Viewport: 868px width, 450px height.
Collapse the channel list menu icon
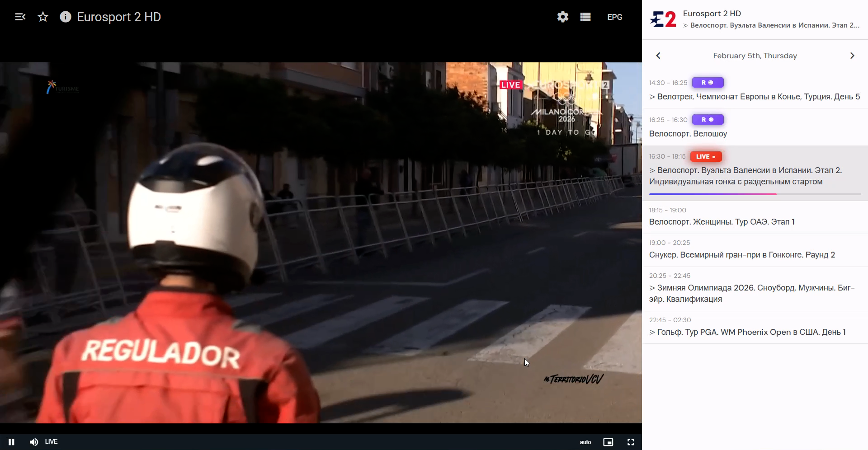point(20,17)
